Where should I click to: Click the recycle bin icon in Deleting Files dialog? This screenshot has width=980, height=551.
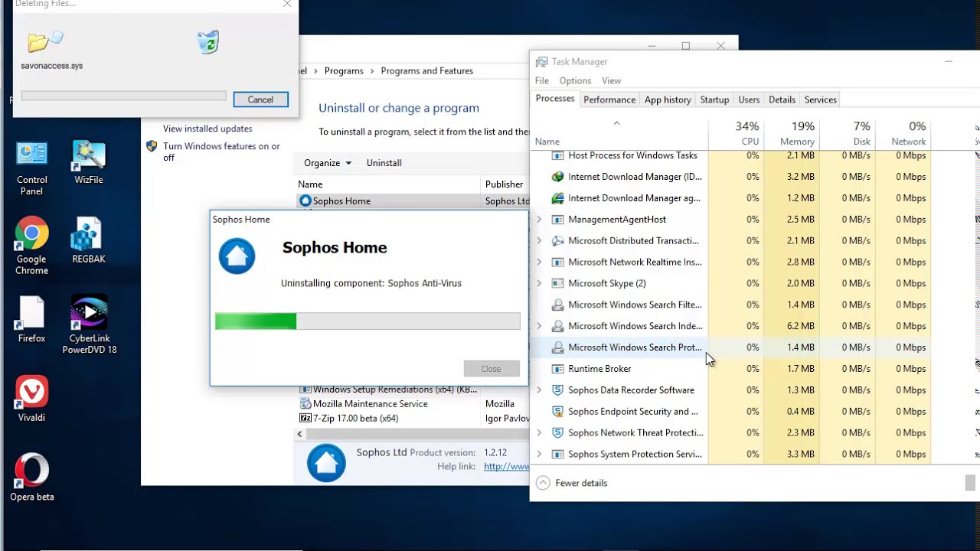[x=208, y=41]
